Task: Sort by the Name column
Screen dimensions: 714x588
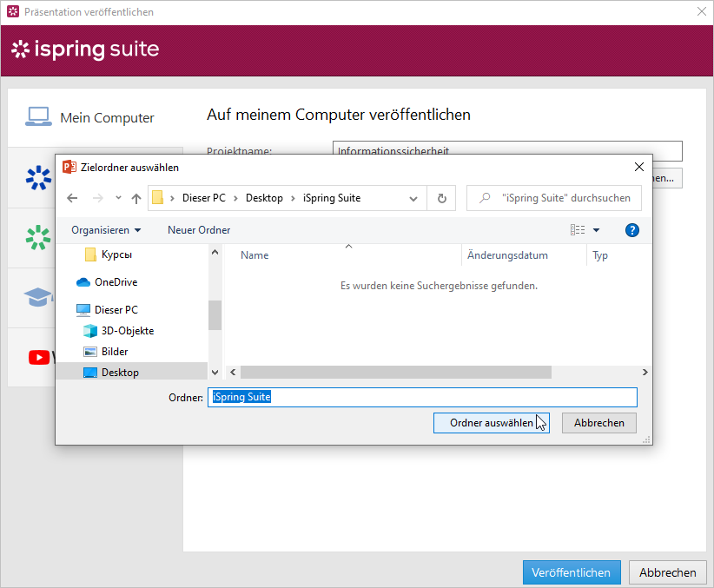Action: pos(255,255)
